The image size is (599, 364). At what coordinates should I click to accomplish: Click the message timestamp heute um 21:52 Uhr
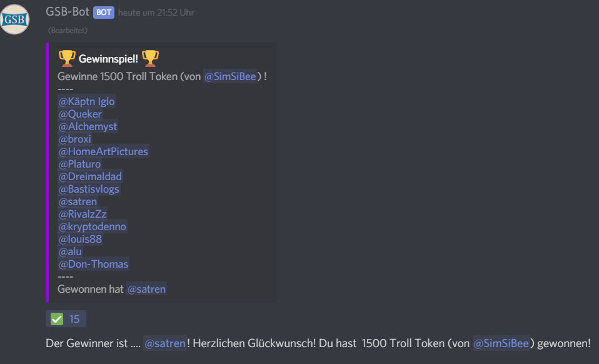156,13
